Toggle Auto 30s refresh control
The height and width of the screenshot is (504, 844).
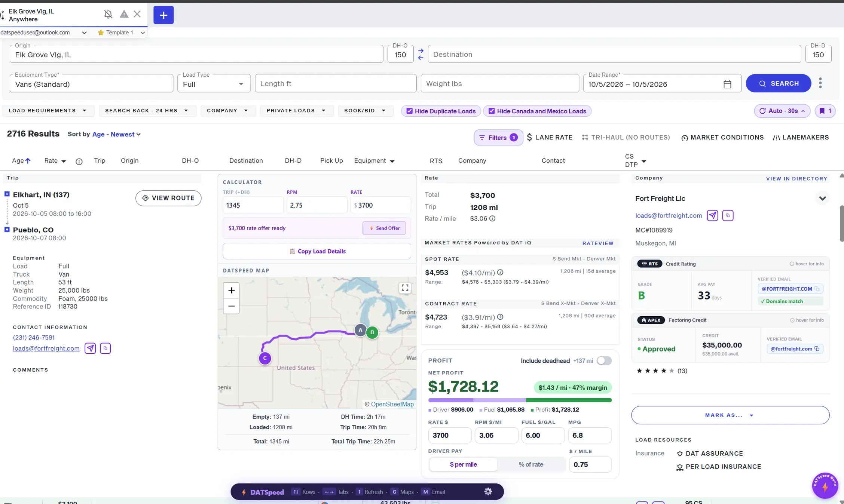tap(782, 111)
